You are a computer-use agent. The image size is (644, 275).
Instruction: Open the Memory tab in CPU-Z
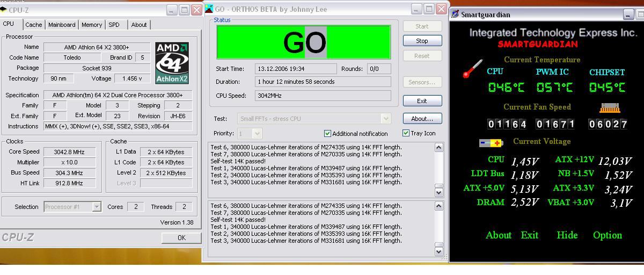pos(92,25)
